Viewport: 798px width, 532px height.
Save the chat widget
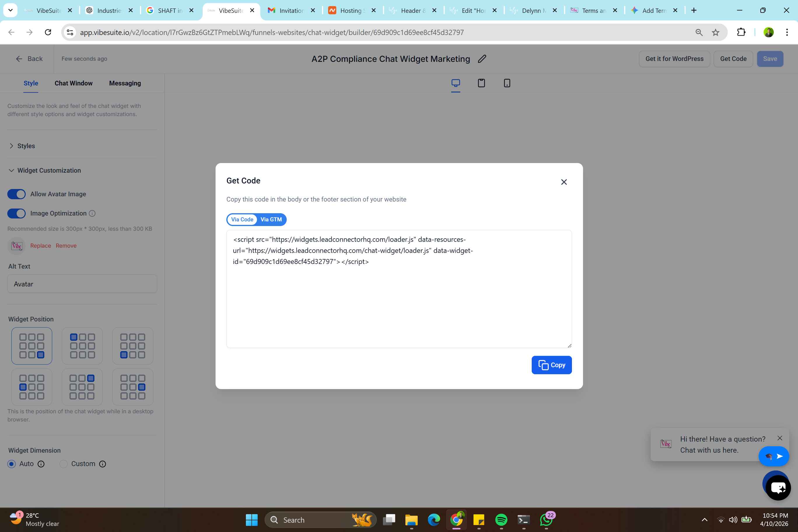tap(770, 59)
